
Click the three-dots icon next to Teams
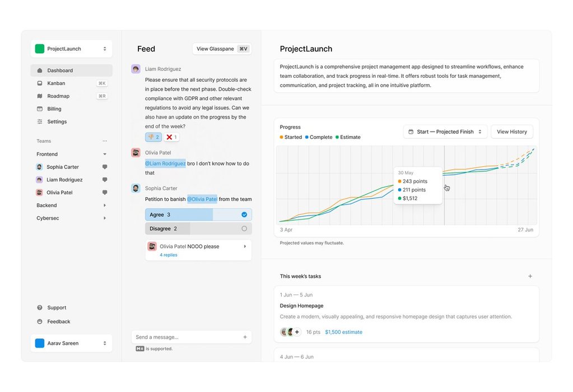coord(105,141)
